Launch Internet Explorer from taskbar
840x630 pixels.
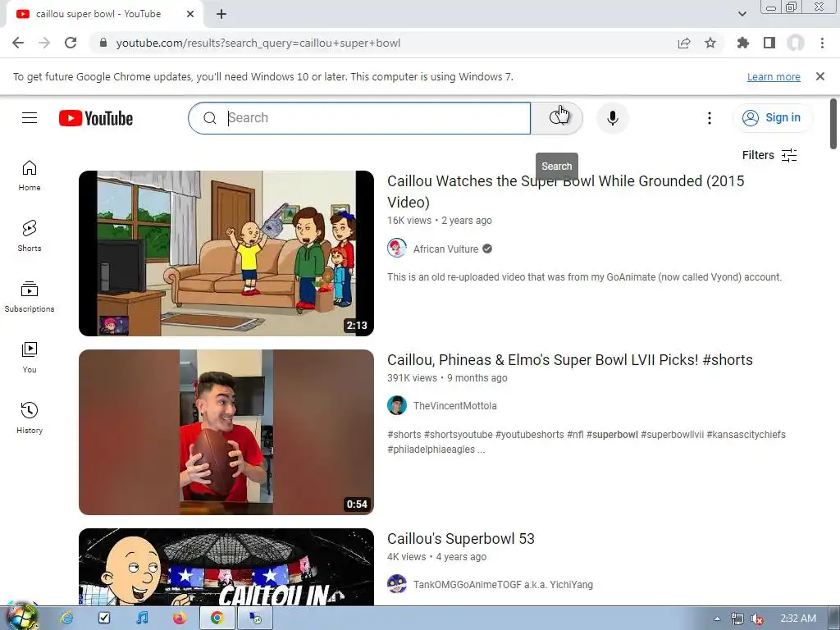66,619
